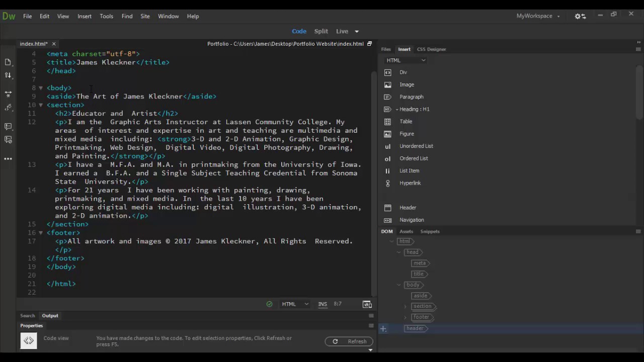The height and width of the screenshot is (362, 644).
Task: Open the HTML document type dropdown in status bar
Action: coord(295,304)
